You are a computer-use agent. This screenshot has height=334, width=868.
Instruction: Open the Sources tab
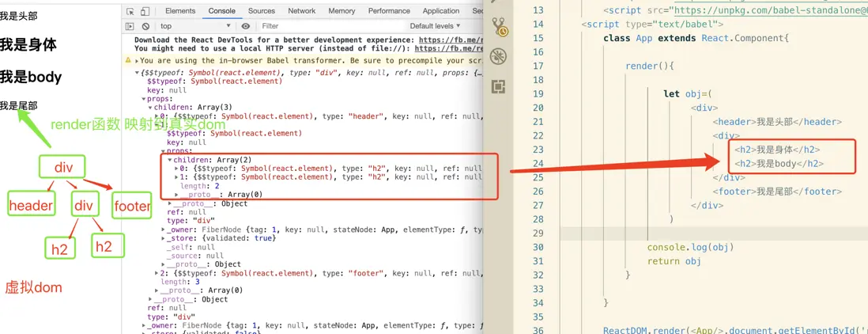262,10
